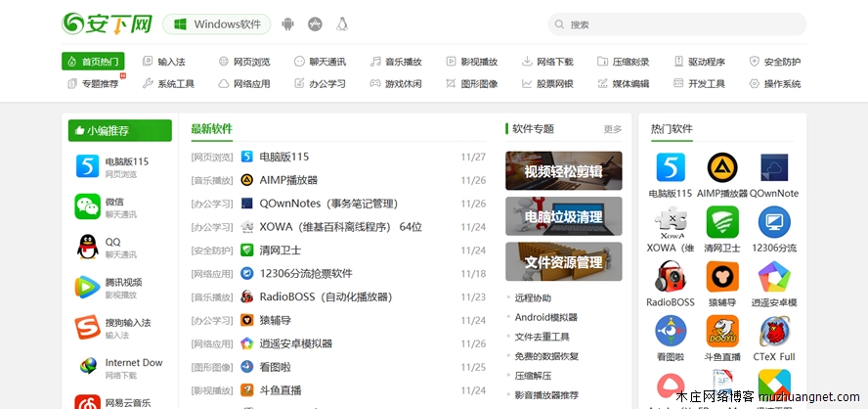Screen dimensions: 868x409
Task: Open the 驱动程序 category
Action: point(699,62)
